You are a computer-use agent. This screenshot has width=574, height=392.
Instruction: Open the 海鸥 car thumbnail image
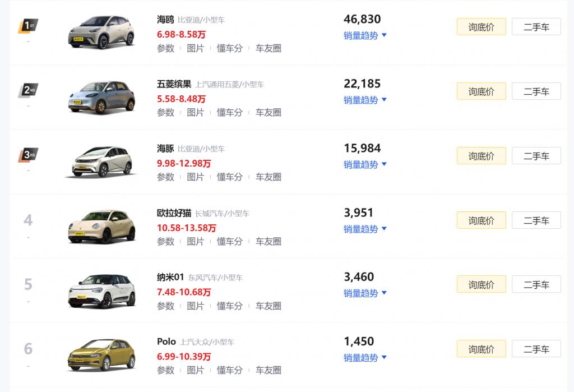coord(101,33)
